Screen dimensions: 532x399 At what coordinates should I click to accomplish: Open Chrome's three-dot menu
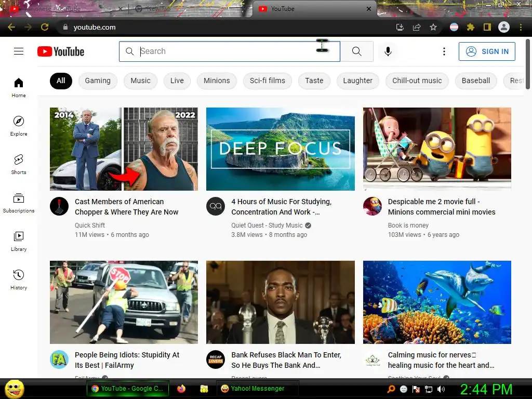click(521, 27)
